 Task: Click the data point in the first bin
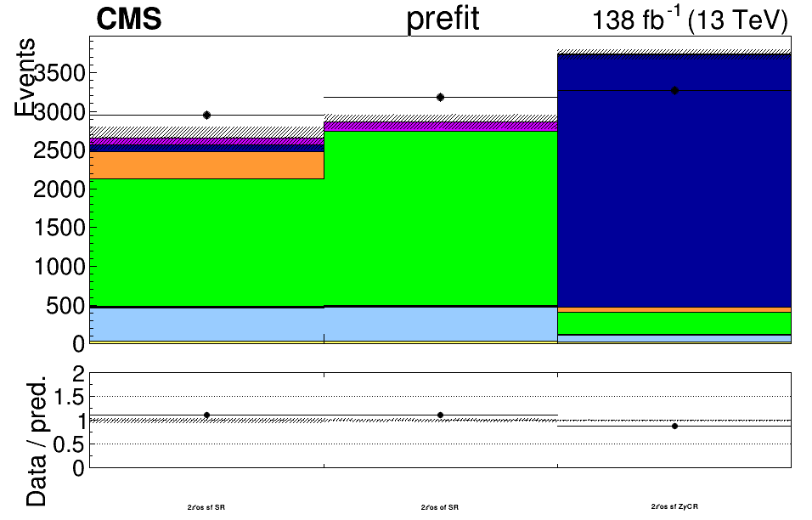206,115
